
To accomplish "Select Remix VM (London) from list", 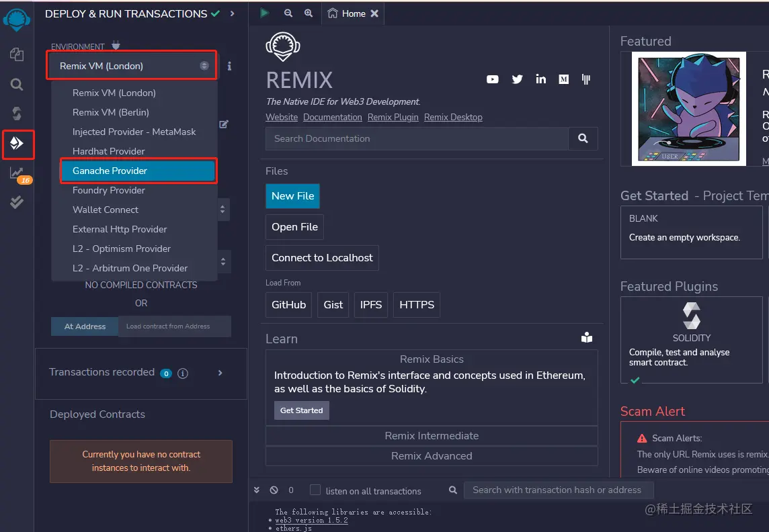I will point(134,93).
